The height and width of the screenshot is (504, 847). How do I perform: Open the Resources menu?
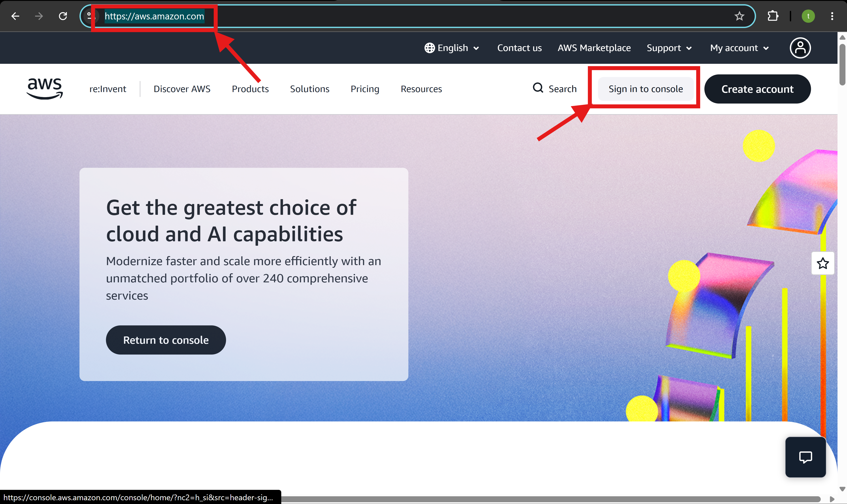coord(421,89)
